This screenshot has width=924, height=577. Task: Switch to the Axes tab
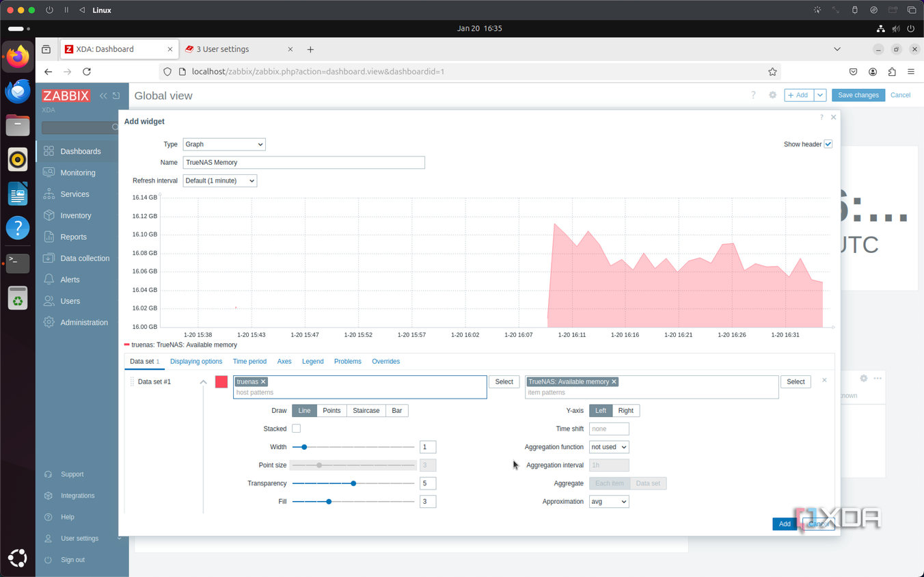[284, 362]
